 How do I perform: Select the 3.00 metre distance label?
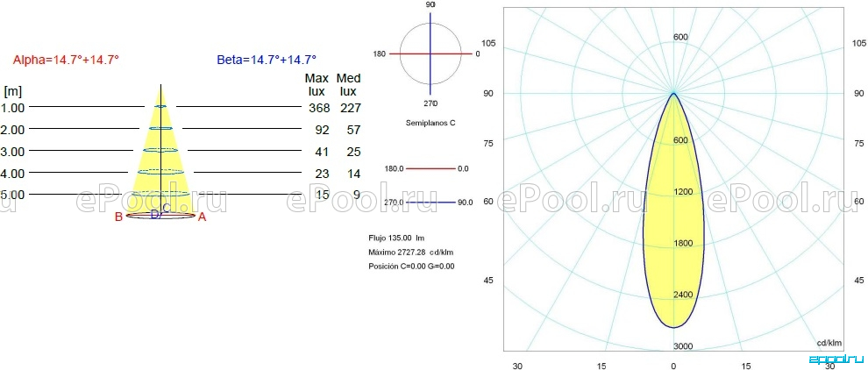coord(13,152)
